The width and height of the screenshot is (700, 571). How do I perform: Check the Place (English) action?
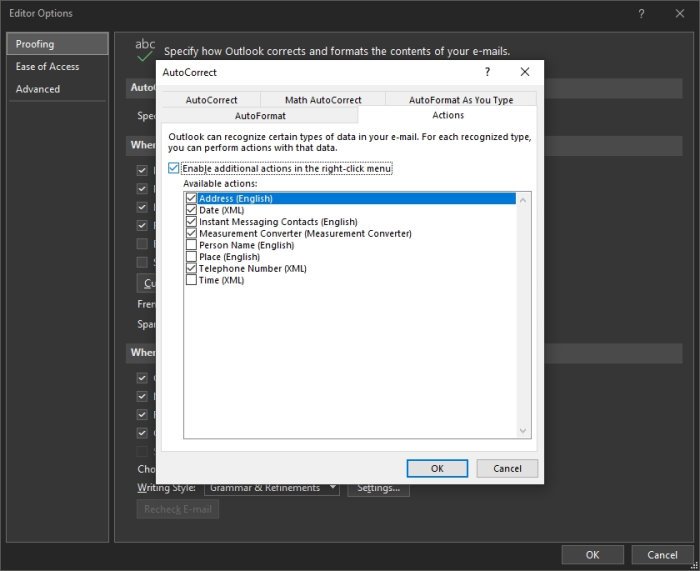pos(191,257)
